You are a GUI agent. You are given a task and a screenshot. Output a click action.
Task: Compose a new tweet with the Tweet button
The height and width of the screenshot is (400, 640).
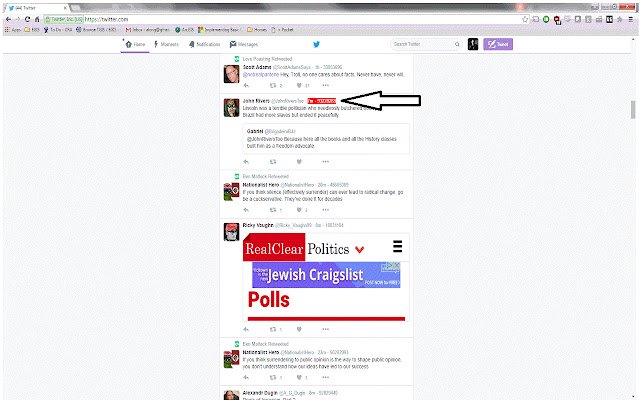pyautogui.click(x=498, y=44)
